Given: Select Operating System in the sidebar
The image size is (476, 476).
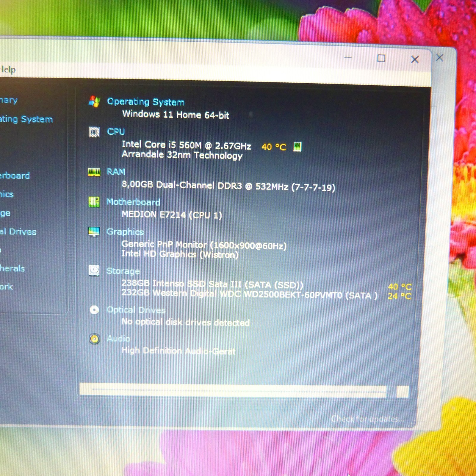Looking at the screenshot, I should pos(26,119).
